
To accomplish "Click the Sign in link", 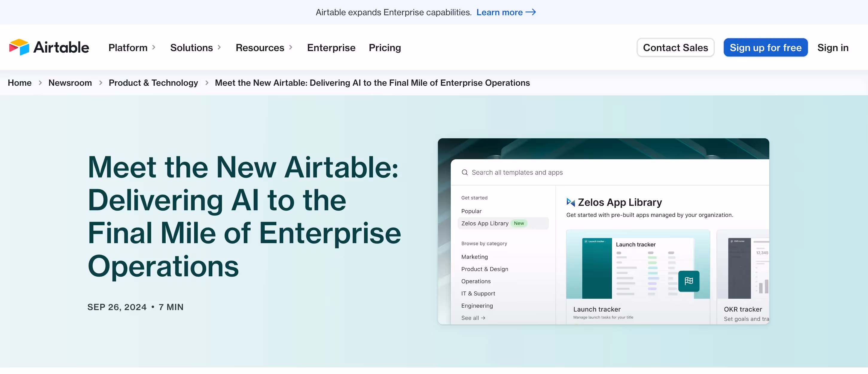I will pos(833,48).
